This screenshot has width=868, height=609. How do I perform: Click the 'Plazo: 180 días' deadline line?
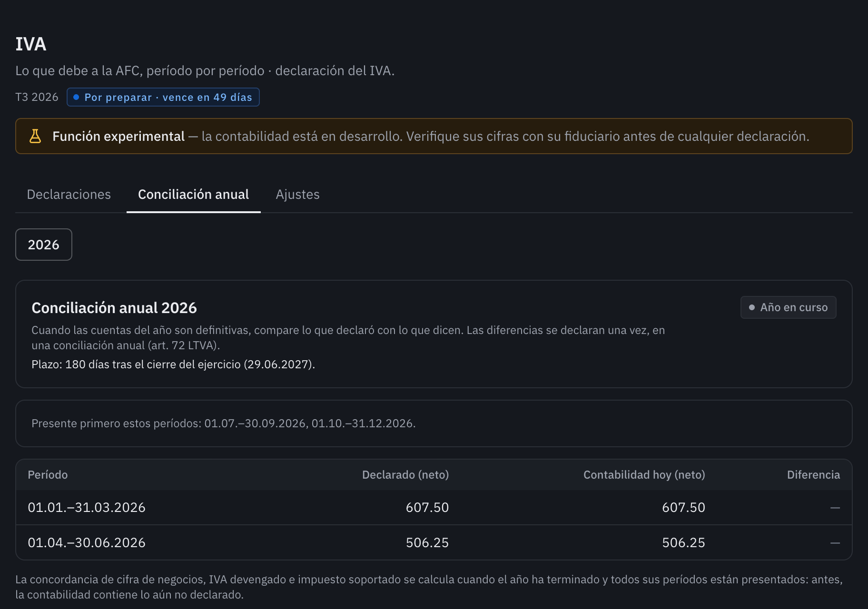pyautogui.click(x=173, y=364)
